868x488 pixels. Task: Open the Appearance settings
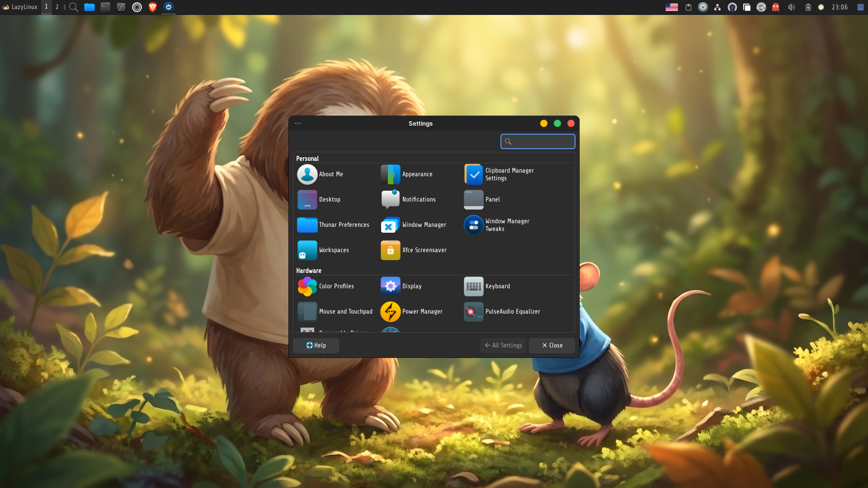coord(406,174)
